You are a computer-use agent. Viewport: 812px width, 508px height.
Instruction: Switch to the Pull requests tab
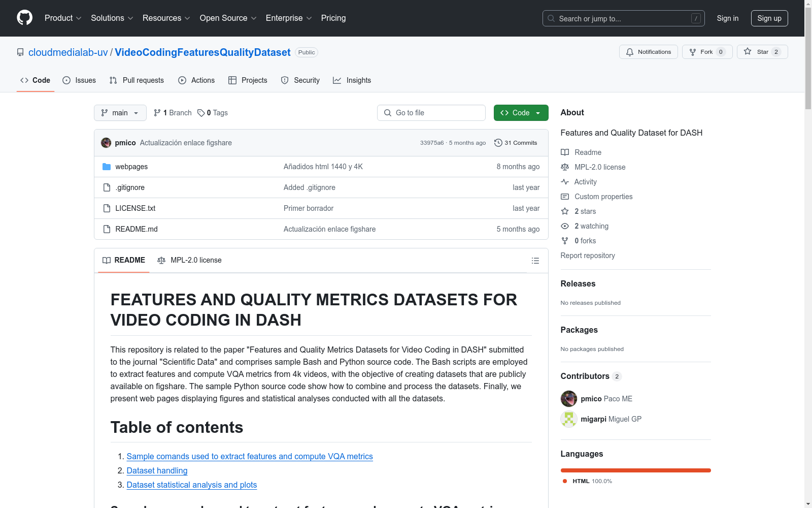point(137,80)
